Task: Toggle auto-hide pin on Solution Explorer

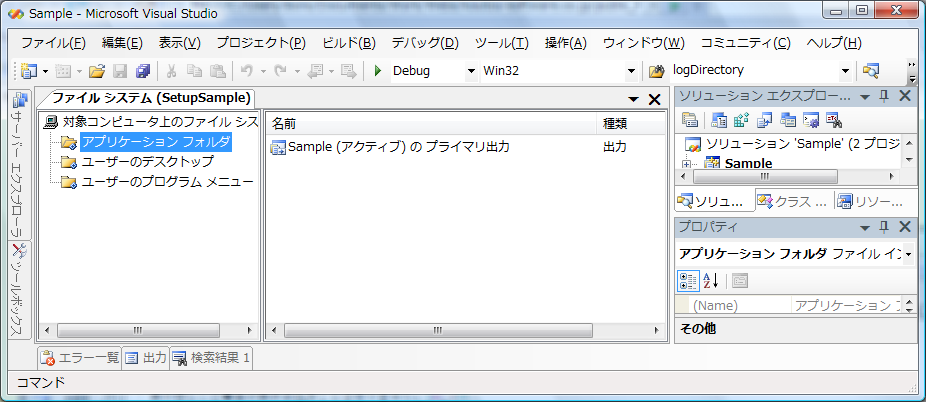Action: tap(884, 96)
